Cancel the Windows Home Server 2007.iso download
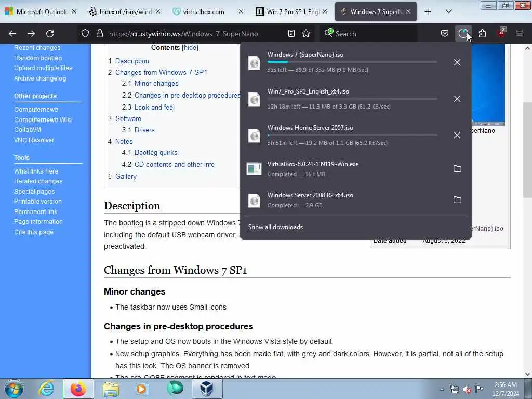The image size is (532, 399). (x=457, y=135)
